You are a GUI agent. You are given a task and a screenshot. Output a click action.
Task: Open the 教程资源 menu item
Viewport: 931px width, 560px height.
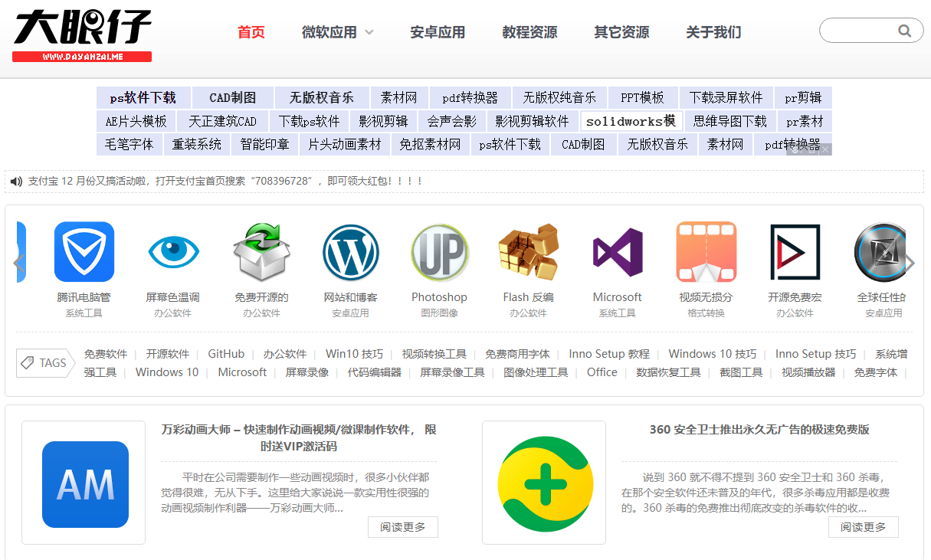click(529, 32)
